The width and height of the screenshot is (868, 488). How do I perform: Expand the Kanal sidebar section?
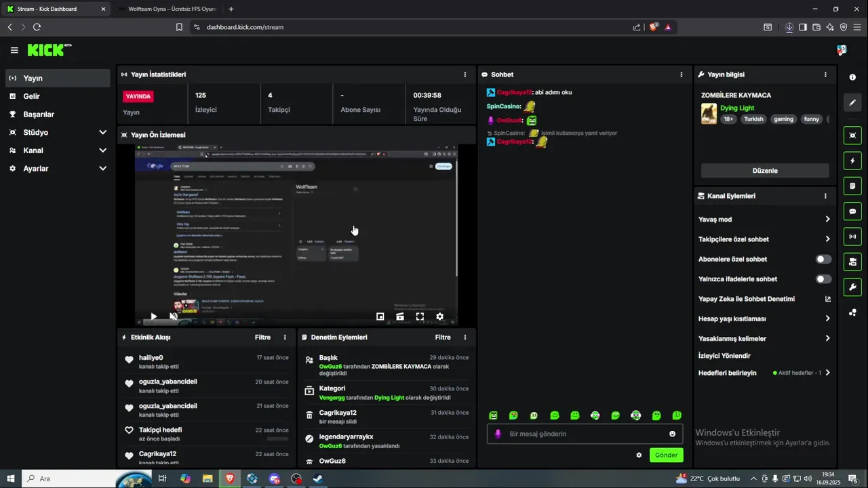pos(58,150)
